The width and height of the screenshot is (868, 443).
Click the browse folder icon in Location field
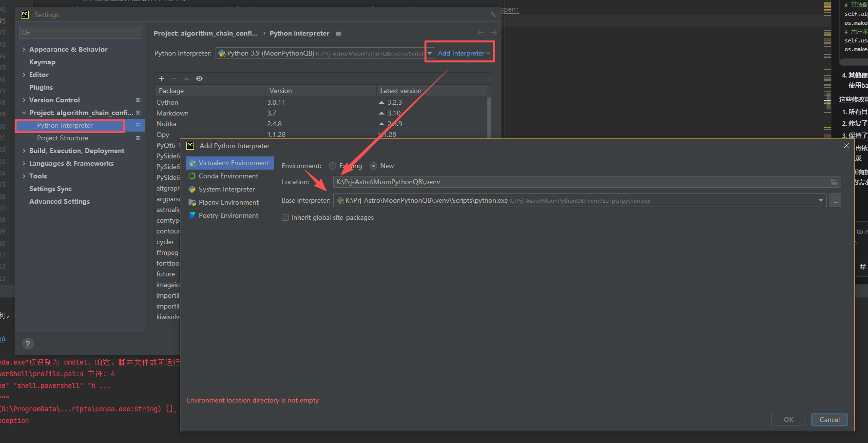click(x=834, y=182)
